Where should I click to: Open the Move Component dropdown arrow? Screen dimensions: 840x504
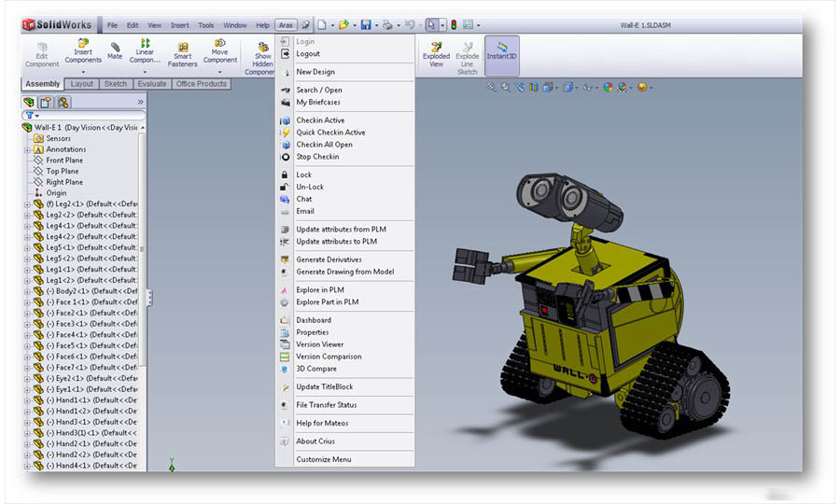(x=220, y=71)
